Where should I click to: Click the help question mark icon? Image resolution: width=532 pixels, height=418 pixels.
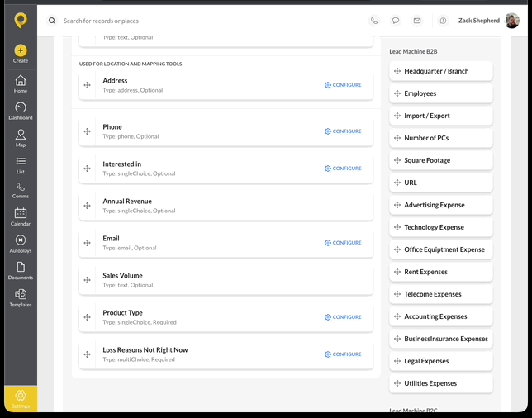tap(443, 21)
